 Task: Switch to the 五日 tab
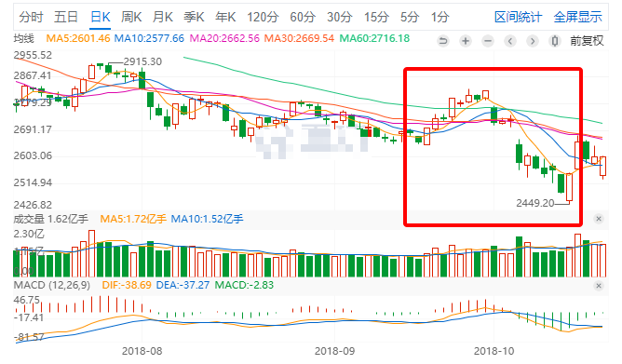(x=66, y=17)
